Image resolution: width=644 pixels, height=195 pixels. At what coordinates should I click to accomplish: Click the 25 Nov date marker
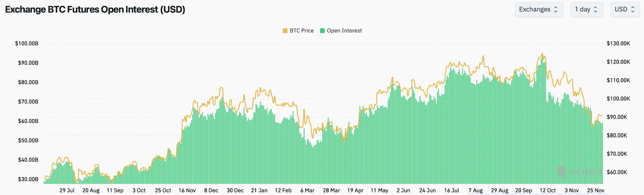coord(596,191)
